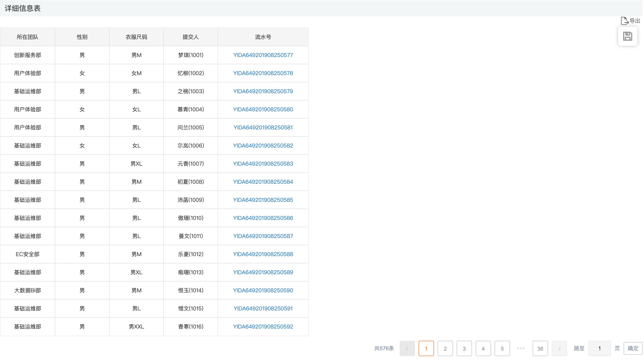This screenshot has width=644, height=362.
Task: Click the previous page arrow
Action: click(407, 348)
